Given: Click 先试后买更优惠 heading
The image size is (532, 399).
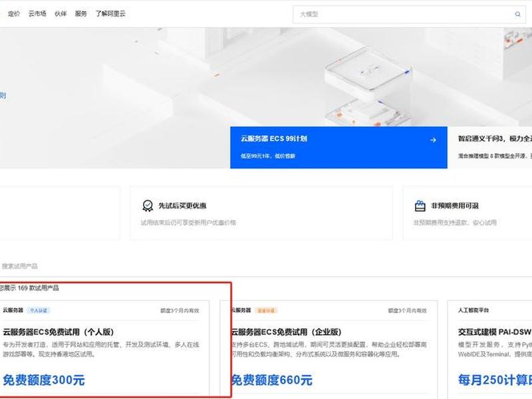Looking at the screenshot, I should (x=182, y=205).
